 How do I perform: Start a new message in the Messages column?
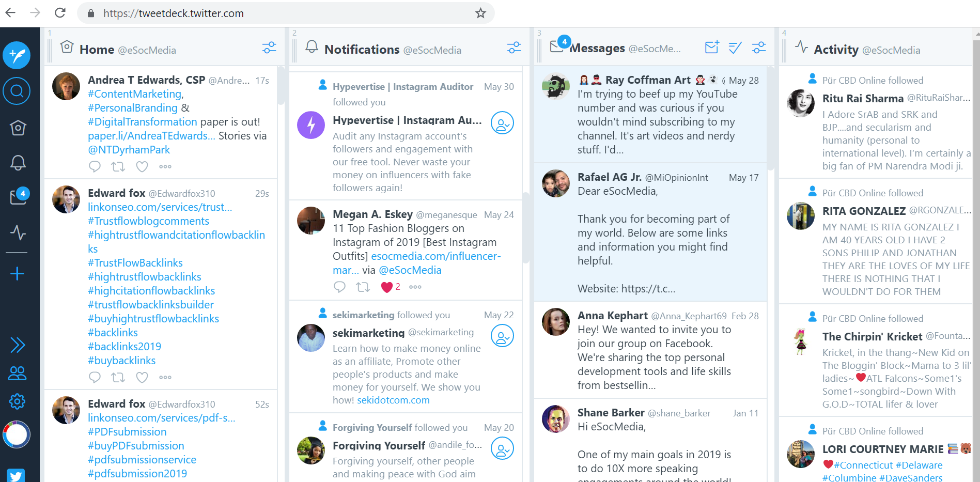tap(711, 47)
